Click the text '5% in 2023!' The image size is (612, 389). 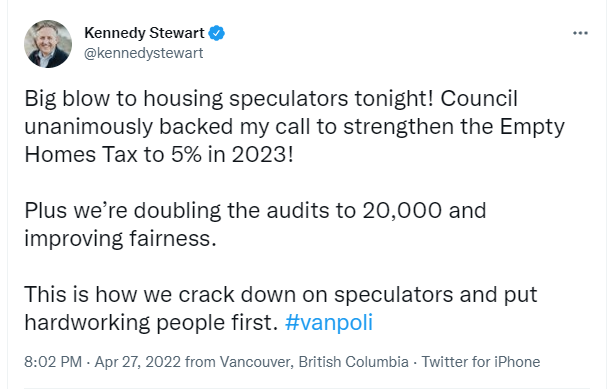click(232, 155)
